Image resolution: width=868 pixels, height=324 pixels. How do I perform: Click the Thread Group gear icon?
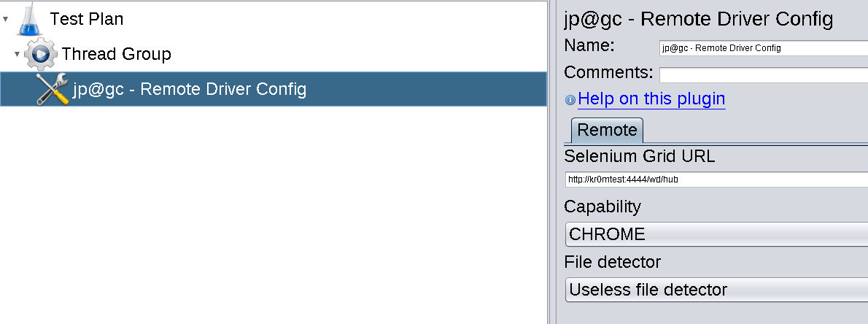(41, 54)
